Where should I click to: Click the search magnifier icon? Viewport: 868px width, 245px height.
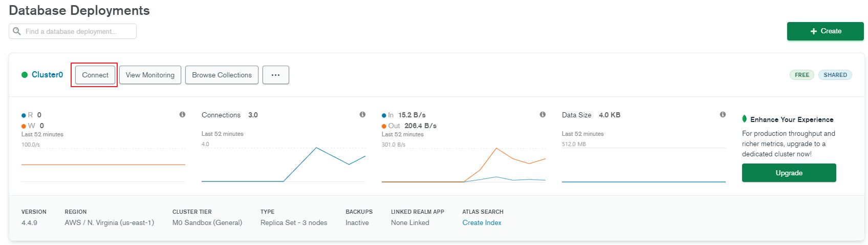[x=17, y=31]
